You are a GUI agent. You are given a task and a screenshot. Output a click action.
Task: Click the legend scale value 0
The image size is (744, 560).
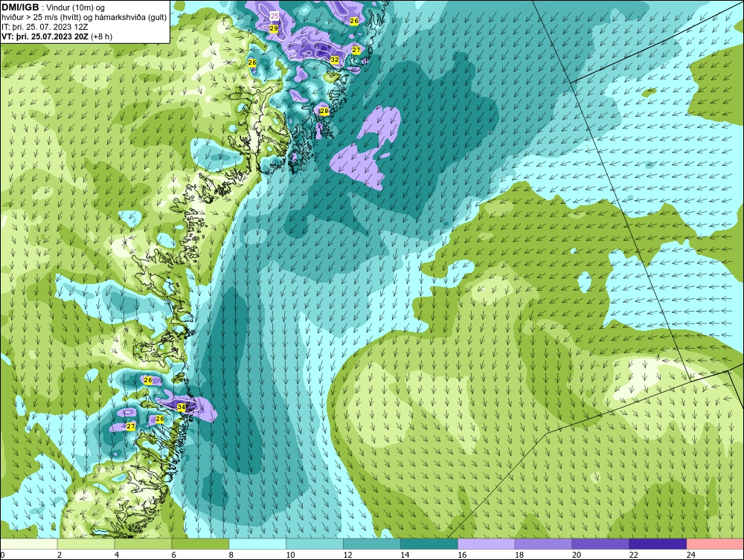pyautogui.click(x=2, y=555)
